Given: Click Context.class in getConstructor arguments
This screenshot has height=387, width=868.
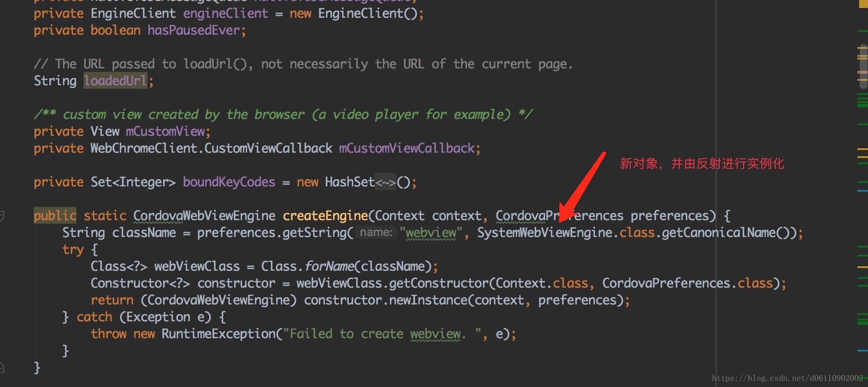Looking at the screenshot, I should (x=542, y=283).
